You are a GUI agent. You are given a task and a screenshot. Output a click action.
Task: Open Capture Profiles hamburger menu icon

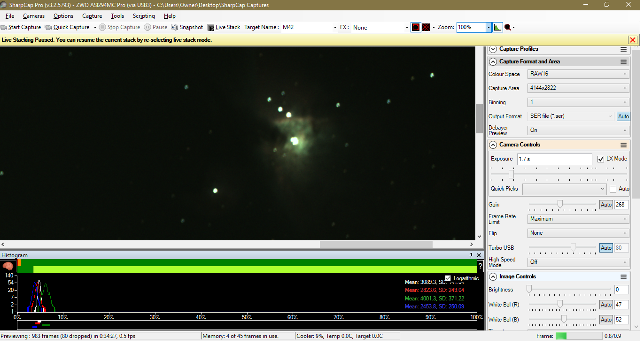pyautogui.click(x=623, y=49)
